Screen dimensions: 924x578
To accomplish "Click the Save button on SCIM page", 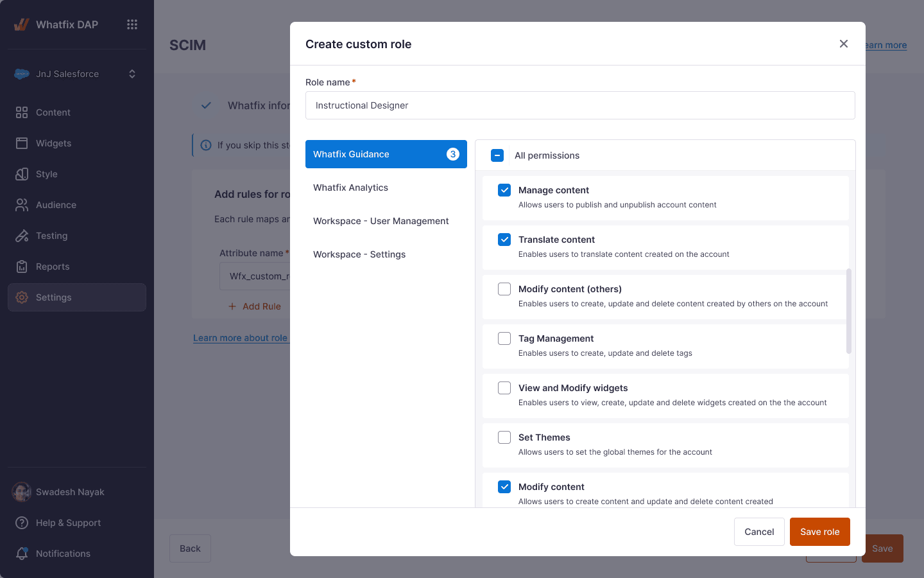I will pyautogui.click(x=882, y=548).
